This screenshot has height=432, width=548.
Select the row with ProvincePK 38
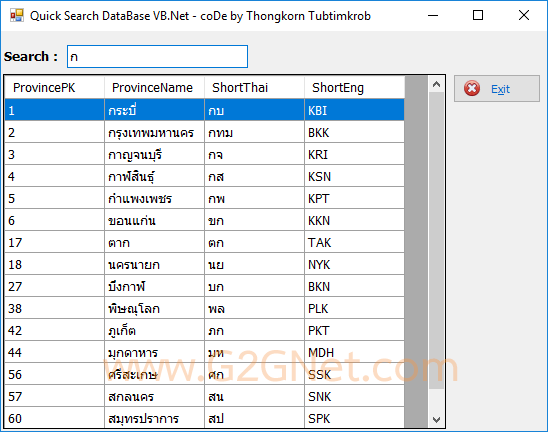tap(204, 309)
